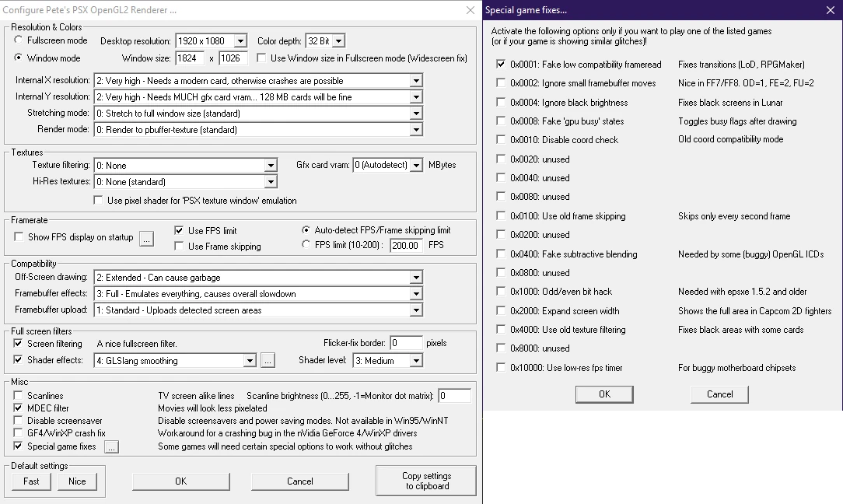Confirm Special game fixes with OK
843x504 pixels.
[x=604, y=394]
